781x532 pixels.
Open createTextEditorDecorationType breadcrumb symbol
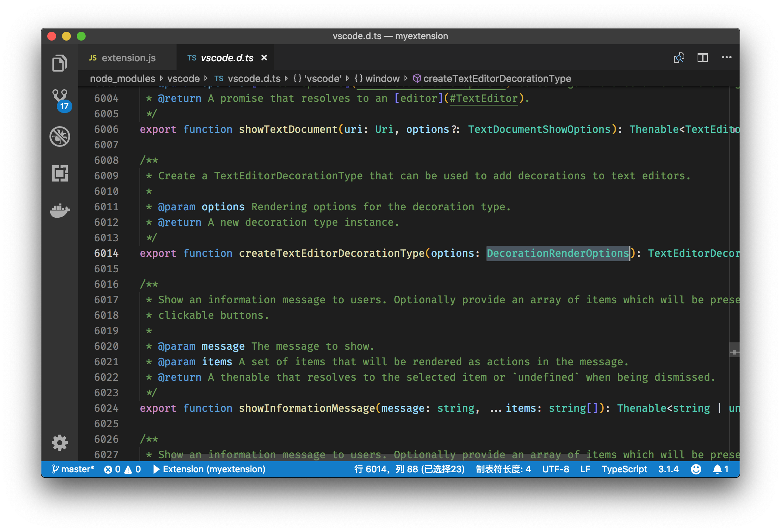pyautogui.click(x=496, y=79)
